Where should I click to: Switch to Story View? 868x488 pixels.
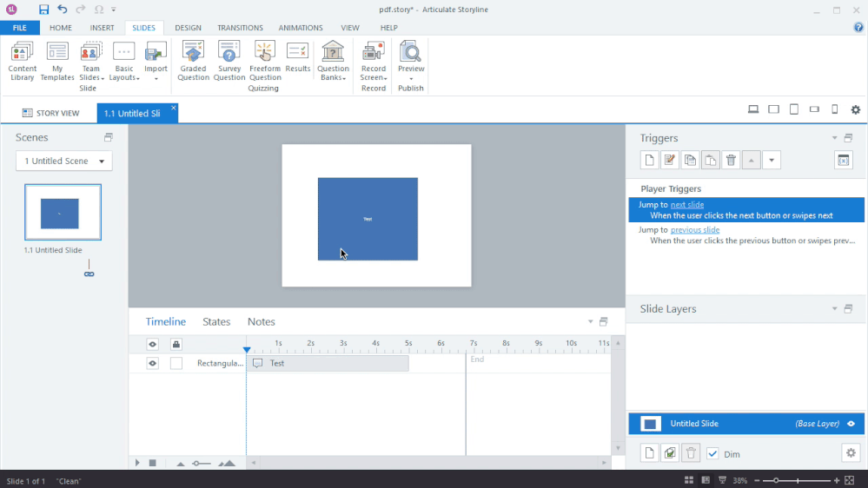point(50,113)
